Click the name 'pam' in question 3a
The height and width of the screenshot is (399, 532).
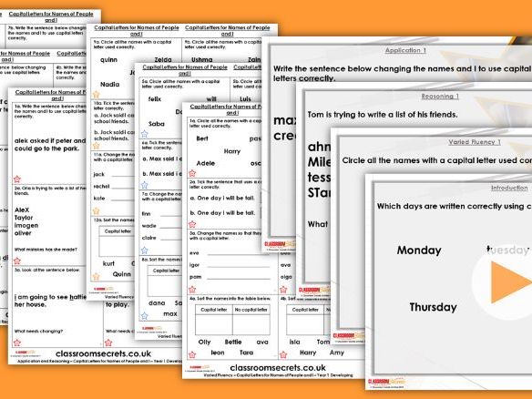[196, 277]
